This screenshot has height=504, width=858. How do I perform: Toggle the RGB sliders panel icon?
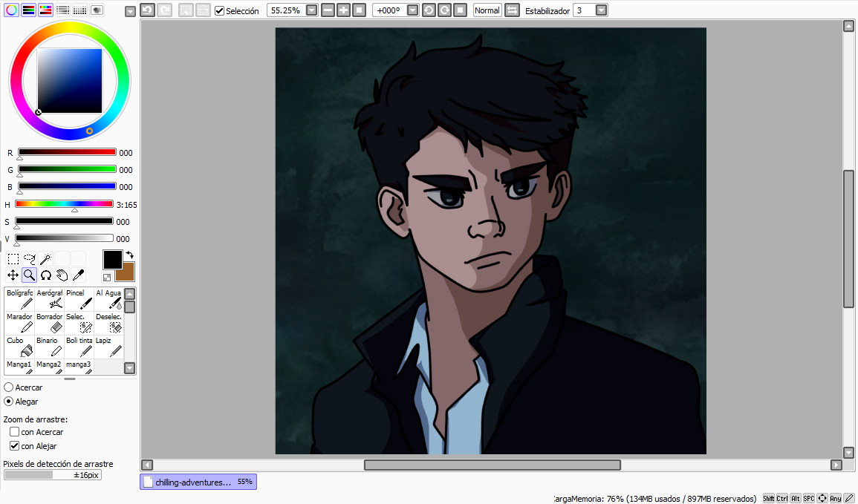pos(28,10)
